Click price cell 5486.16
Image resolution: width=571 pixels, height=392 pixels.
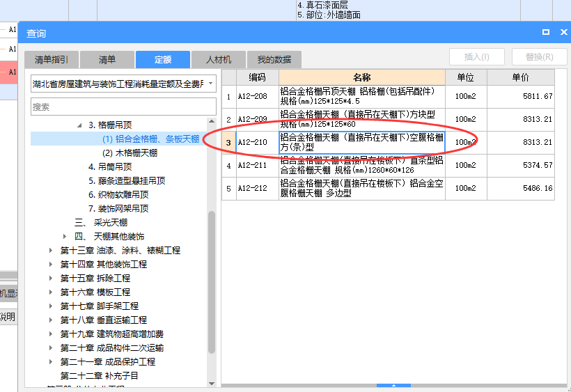521,188
